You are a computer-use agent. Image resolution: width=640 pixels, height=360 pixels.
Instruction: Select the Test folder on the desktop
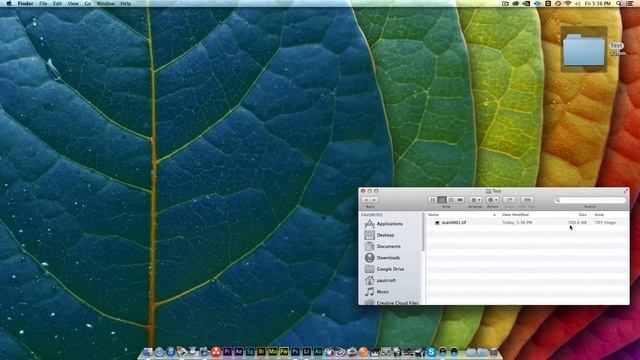click(584, 49)
